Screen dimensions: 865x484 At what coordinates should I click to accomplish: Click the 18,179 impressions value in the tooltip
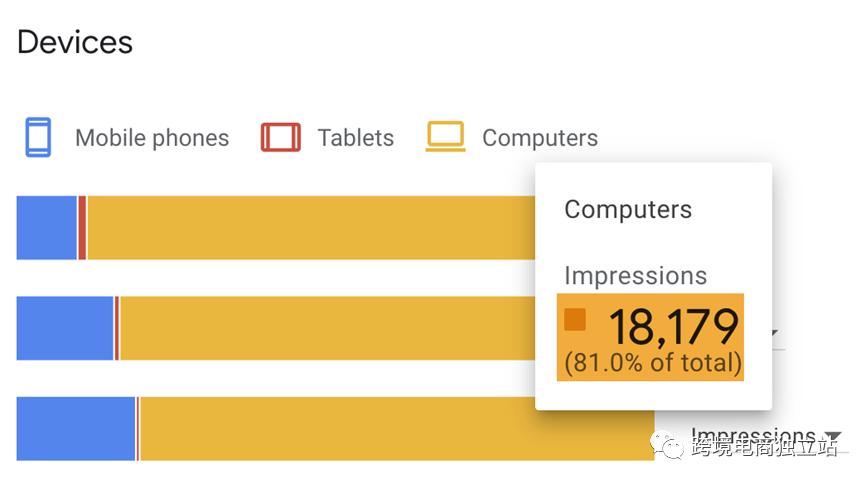[x=673, y=327]
